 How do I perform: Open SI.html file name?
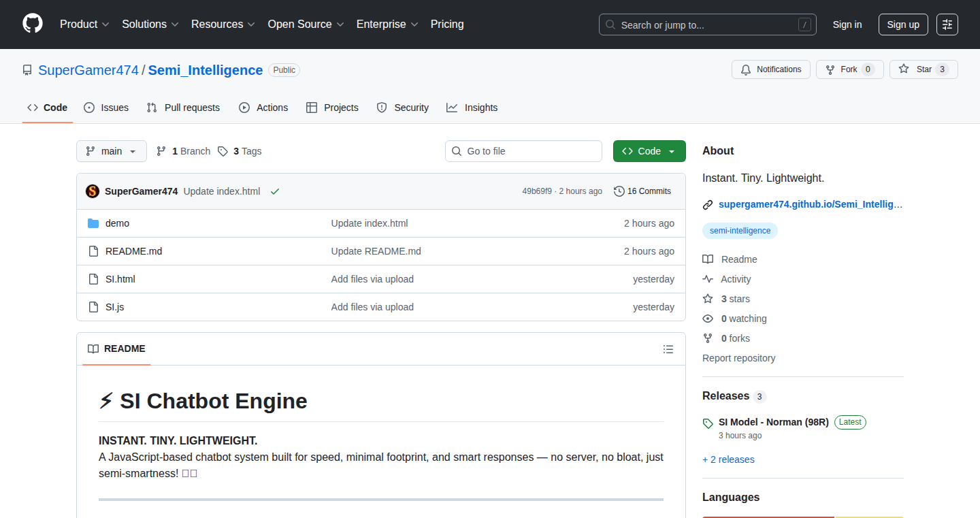tap(120, 279)
